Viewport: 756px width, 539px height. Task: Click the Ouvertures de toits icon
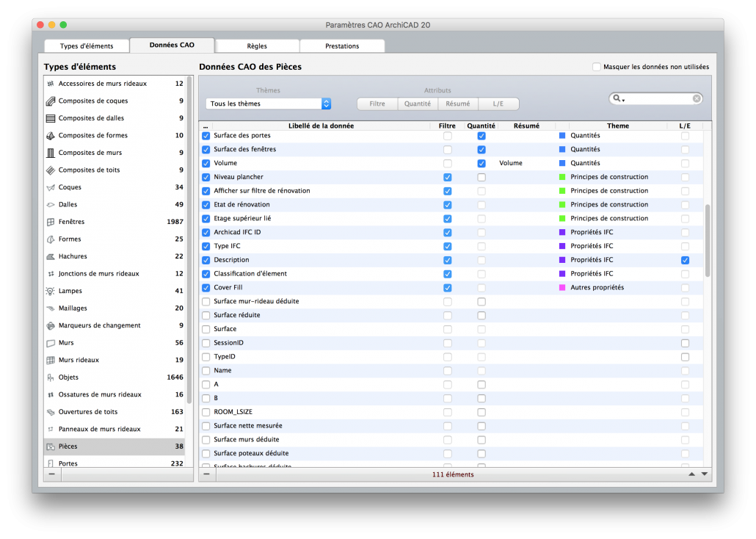coord(51,412)
